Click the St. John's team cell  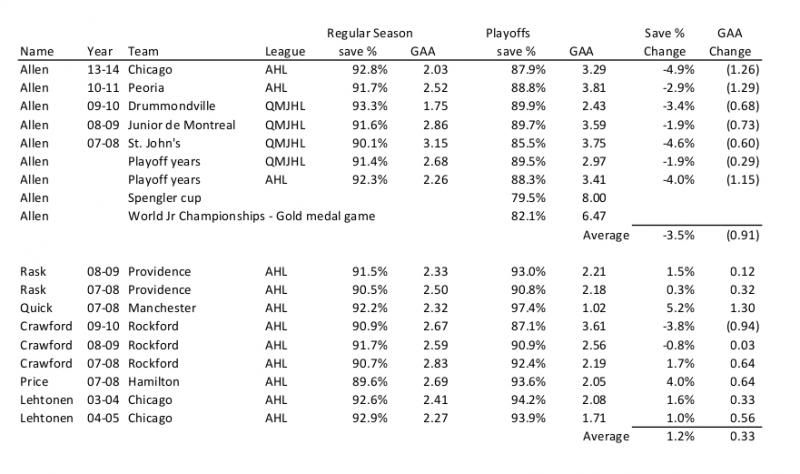coord(154,143)
